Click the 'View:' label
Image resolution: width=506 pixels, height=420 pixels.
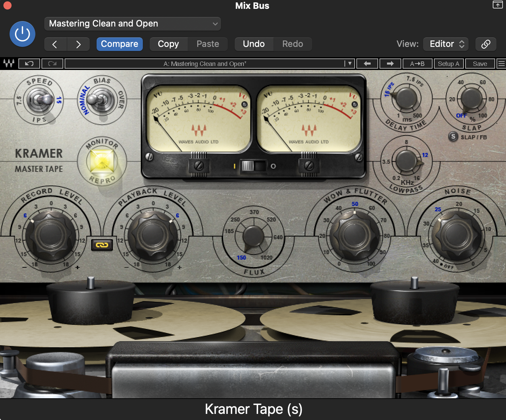[407, 44]
